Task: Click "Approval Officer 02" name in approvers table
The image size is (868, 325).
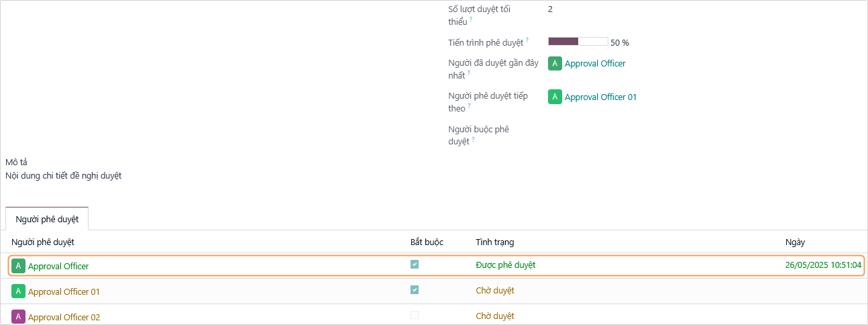Action: pyautogui.click(x=64, y=317)
